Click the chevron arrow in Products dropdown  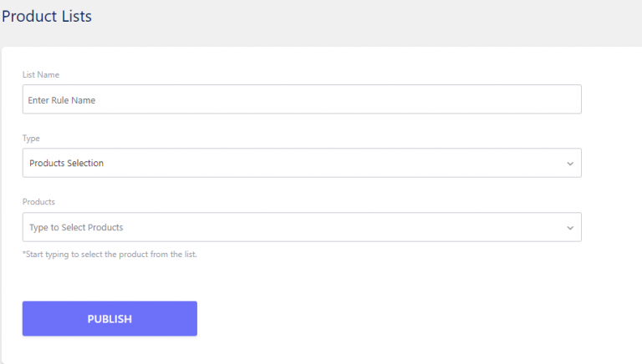570,228
